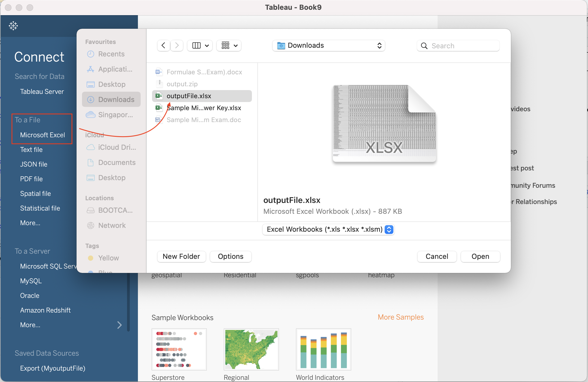
Task: Click the Recents clock icon in sidebar
Action: click(x=91, y=54)
